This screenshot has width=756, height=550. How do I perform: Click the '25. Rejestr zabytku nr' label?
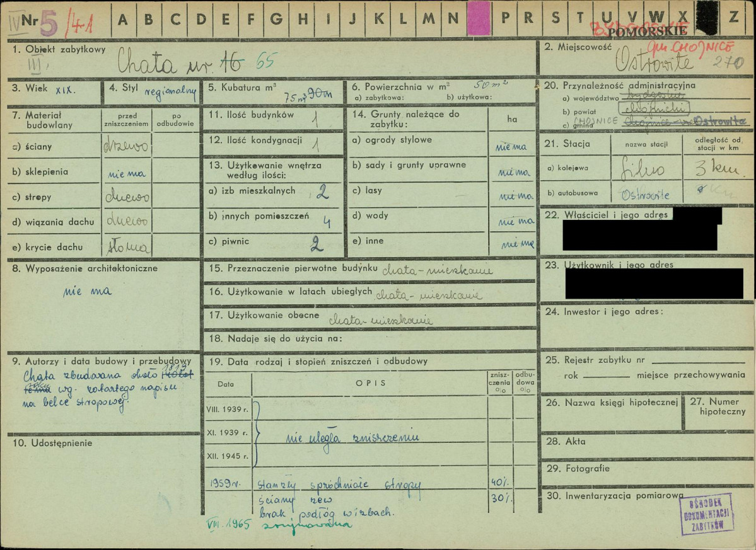[x=595, y=360]
